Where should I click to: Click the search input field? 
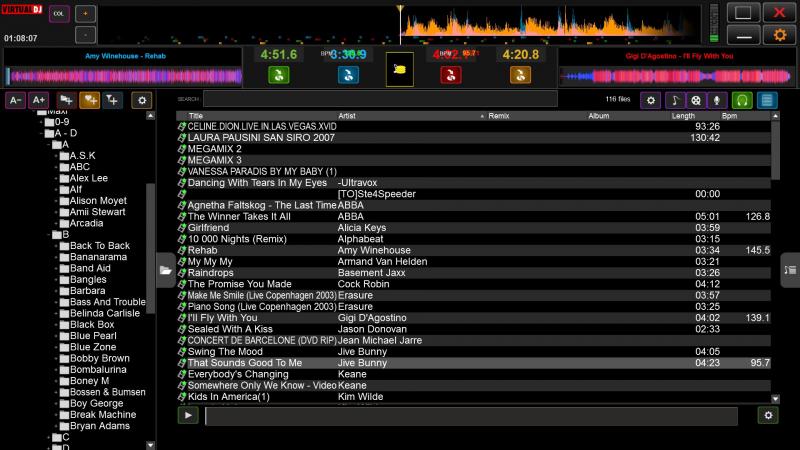coord(380,99)
